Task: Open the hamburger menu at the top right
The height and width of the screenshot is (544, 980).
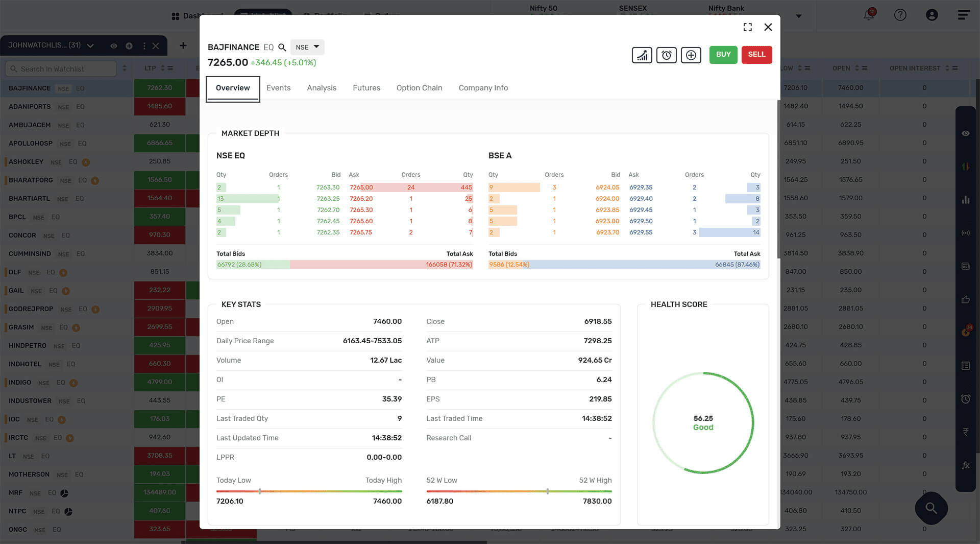Action: (963, 15)
